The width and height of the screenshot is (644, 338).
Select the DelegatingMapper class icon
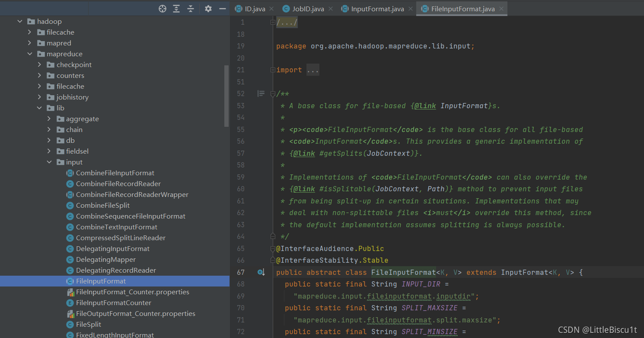[70, 259]
